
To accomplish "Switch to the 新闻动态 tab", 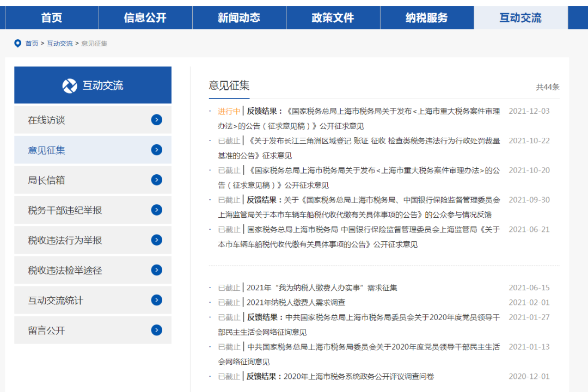I will (239, 17).
